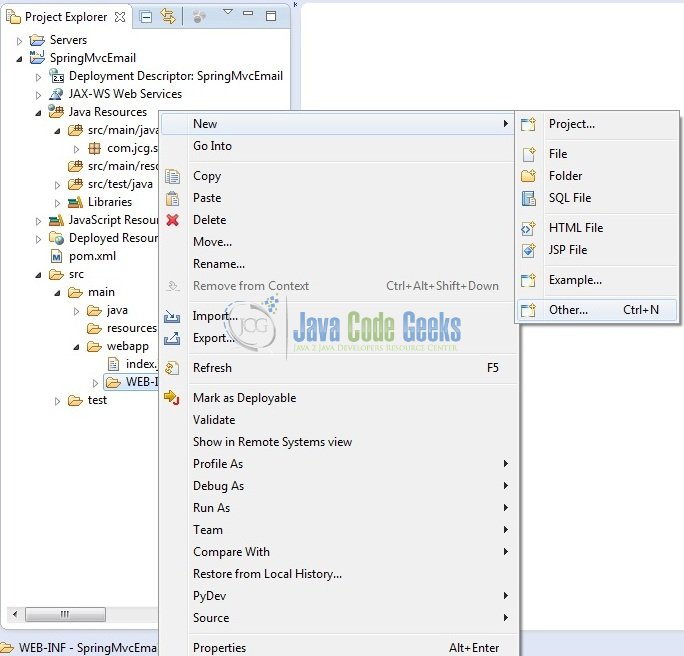This screenshot has height=656, width=684.
Task: Minimize the Project Explorer panel
Action: 248,13
